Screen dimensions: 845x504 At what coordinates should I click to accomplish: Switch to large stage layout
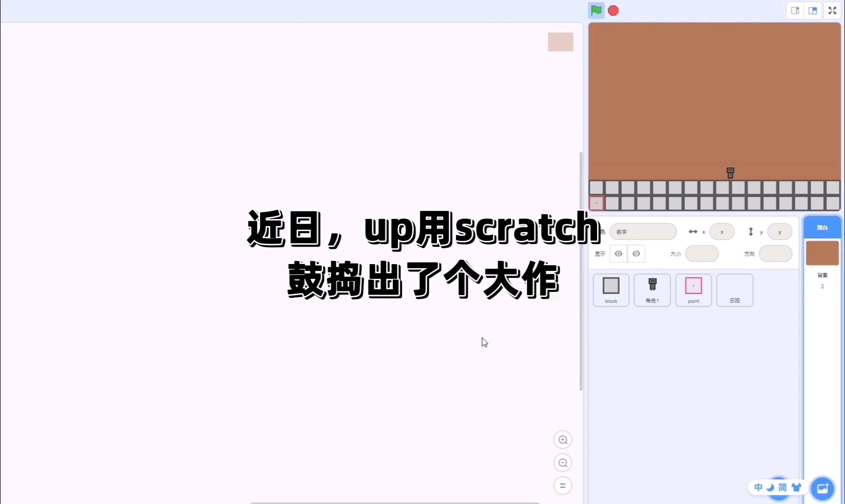pyautogui.click(x=813, y=11)
